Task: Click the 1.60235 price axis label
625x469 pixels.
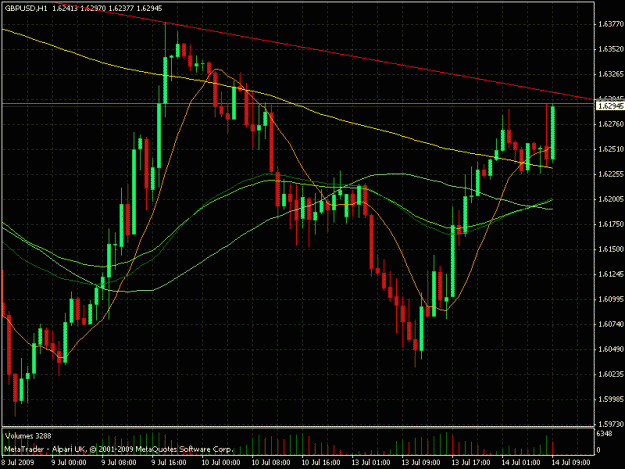Action: (x=611, y=374)
